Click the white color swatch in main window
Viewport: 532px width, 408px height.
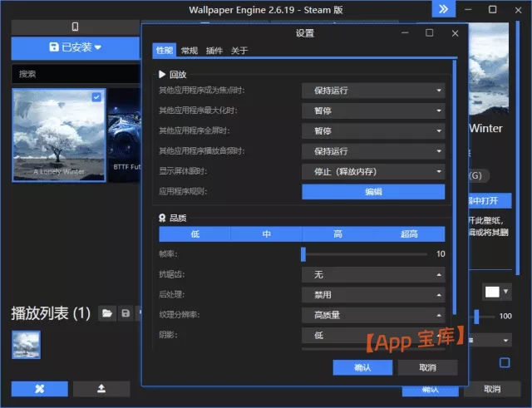click(492, 292)
